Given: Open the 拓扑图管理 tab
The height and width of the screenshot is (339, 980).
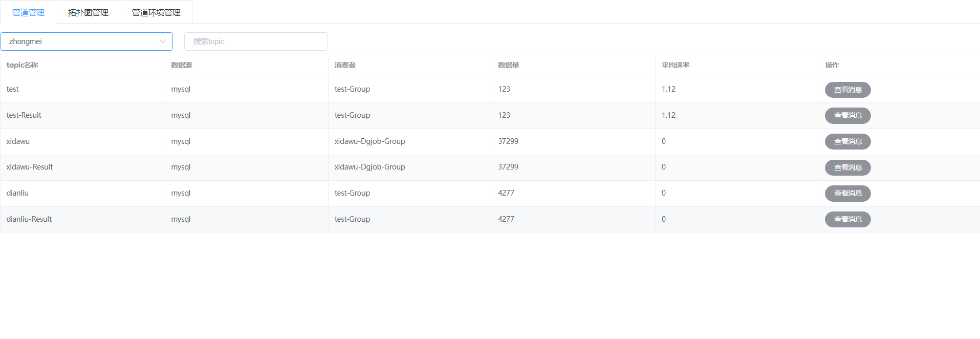Looking at the screenshot, I should click(x=88, y=12).
